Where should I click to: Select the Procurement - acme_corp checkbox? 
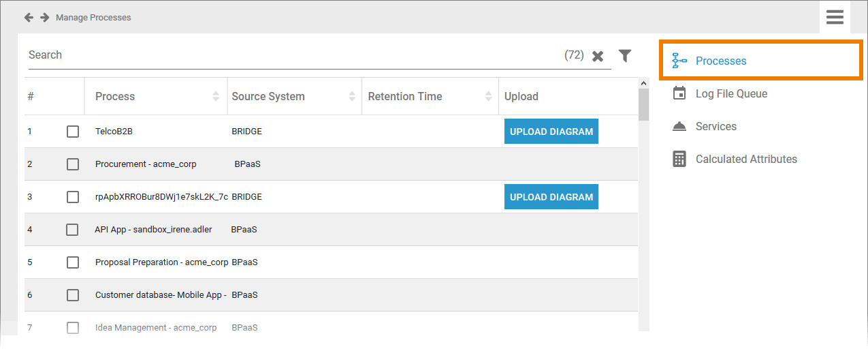click(x=73, y=164)
